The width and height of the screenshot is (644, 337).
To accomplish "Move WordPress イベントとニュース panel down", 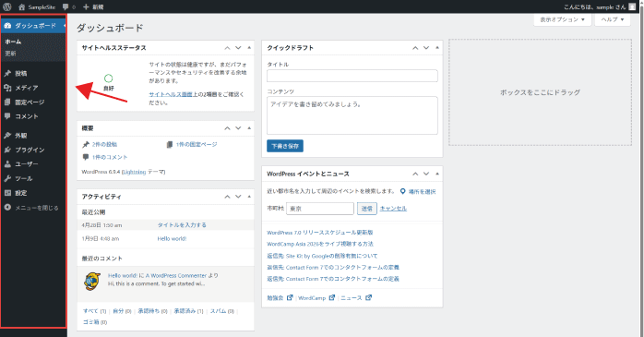I will click(x=426, y=174).
